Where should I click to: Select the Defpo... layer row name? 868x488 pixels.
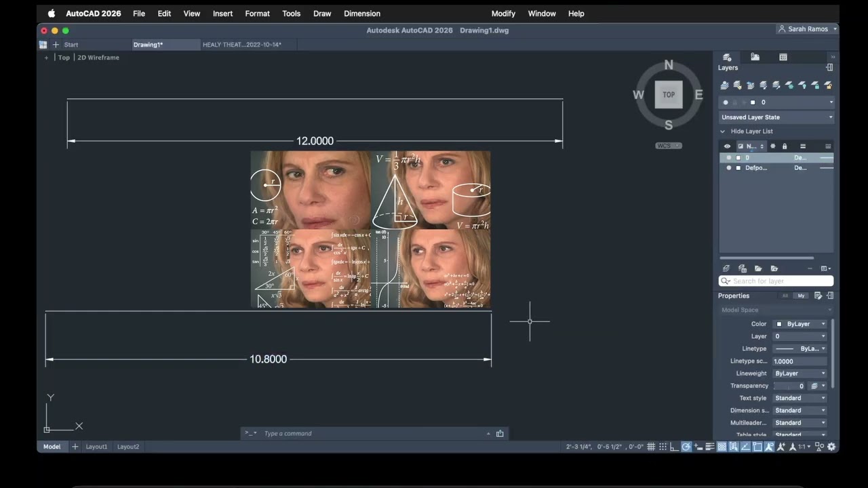(756, 168)
